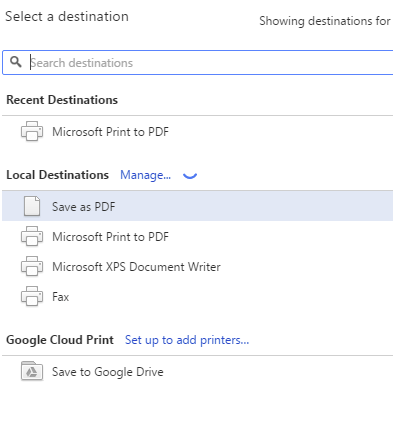Click printer icon for local Microsoft Print to PDF
393x435 pixels.
click(x=32, y=236)
